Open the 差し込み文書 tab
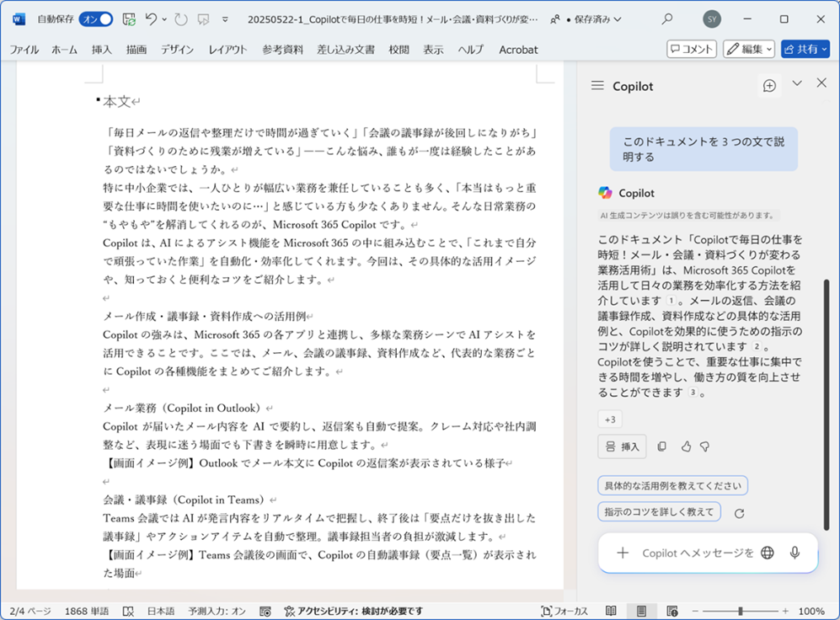This screenshot has height=620, width=840. coord(345,50)
